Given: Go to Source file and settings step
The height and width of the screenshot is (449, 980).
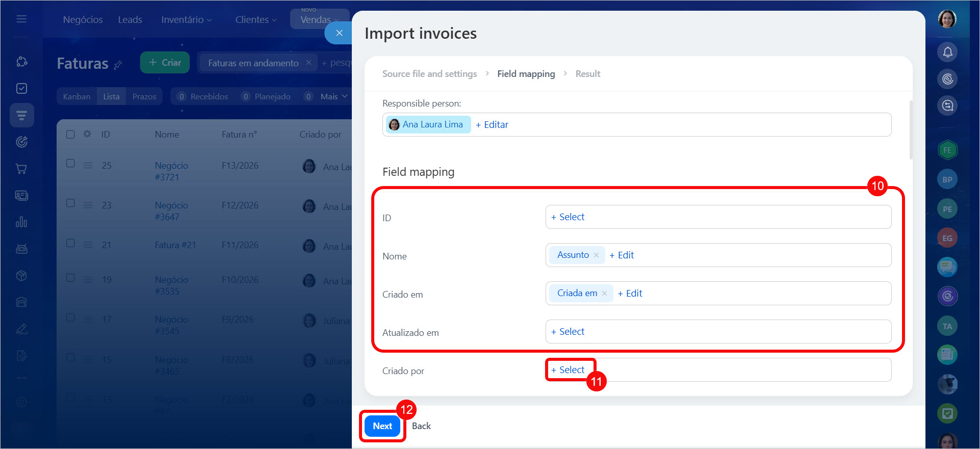Looking at the screenshot, I should pos(429,73).
